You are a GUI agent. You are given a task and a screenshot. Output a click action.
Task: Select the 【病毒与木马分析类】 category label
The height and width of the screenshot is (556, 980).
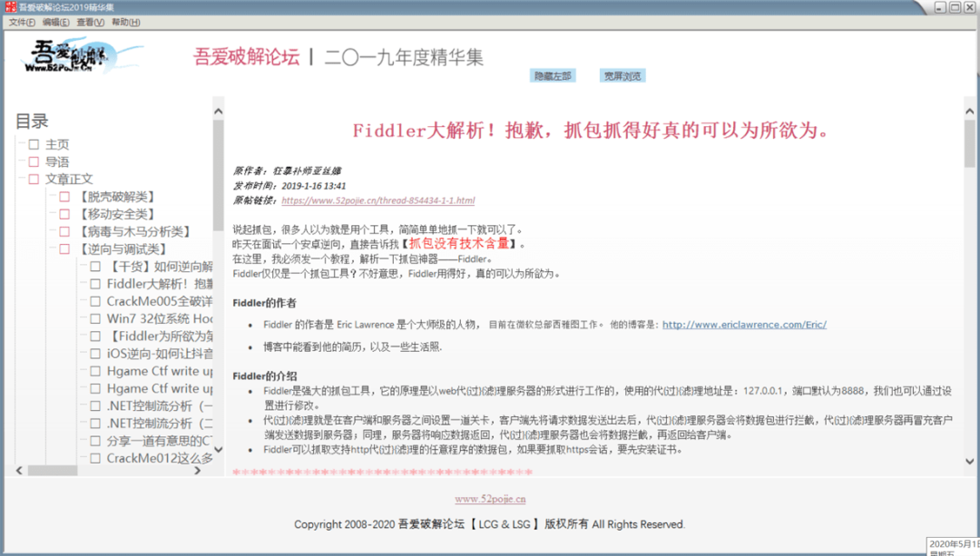[133, 232]
